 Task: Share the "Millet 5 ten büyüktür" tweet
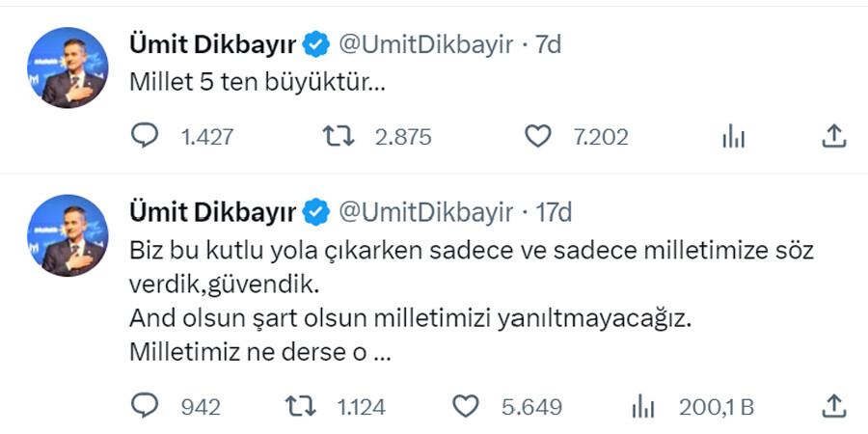(x=833, y=137)
